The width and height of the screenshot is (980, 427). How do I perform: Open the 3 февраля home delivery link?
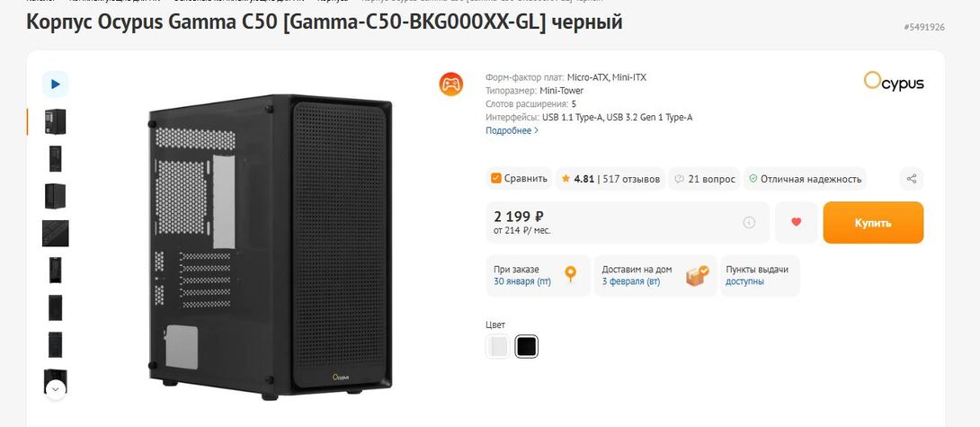pyautogui.click(x=631, y=281)
